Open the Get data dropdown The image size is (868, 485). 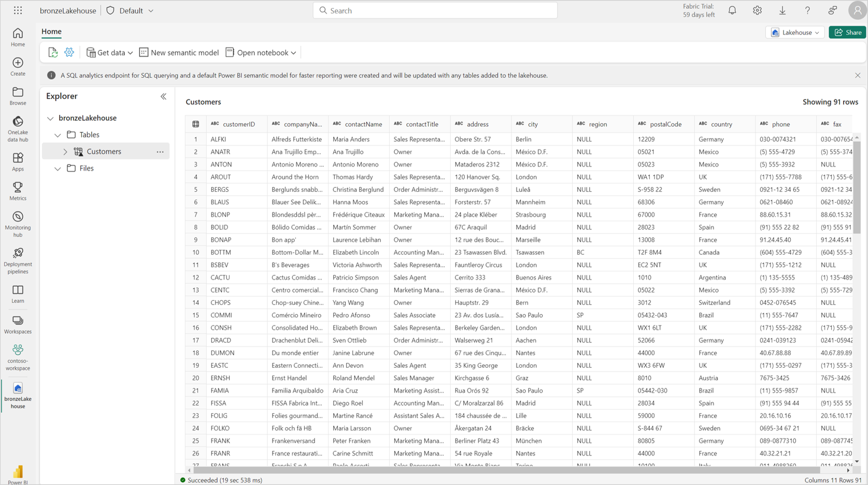109,52
